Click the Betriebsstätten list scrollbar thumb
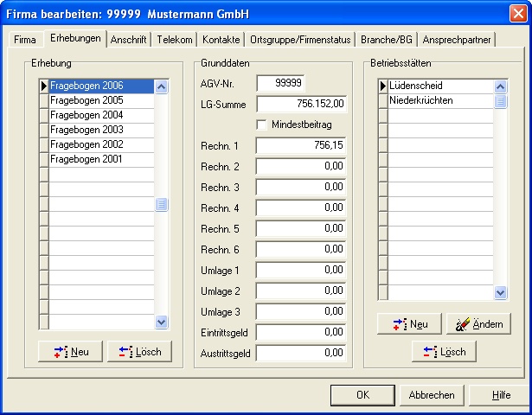The width and height of the screenshot is (532, 415). click(501, 101)
